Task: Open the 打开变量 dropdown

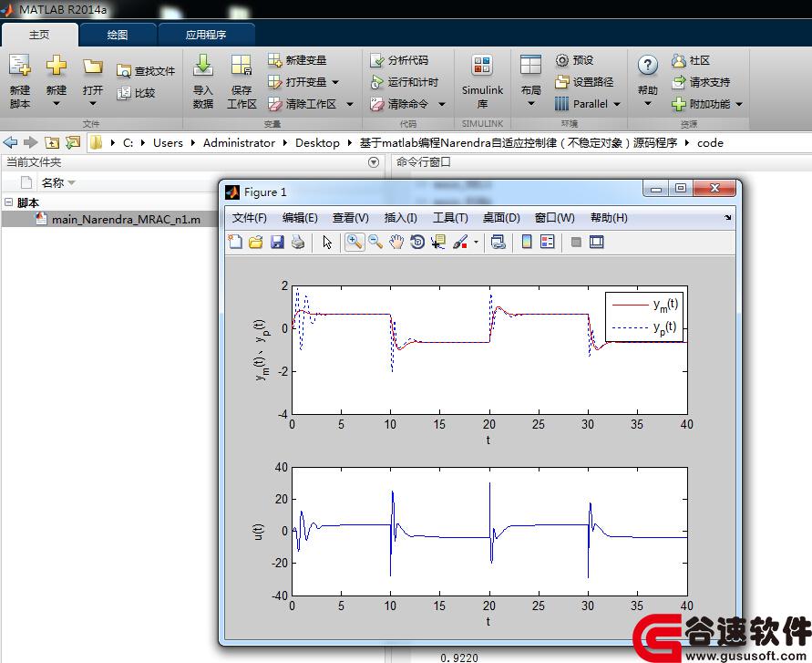Action: pos(335,82)
